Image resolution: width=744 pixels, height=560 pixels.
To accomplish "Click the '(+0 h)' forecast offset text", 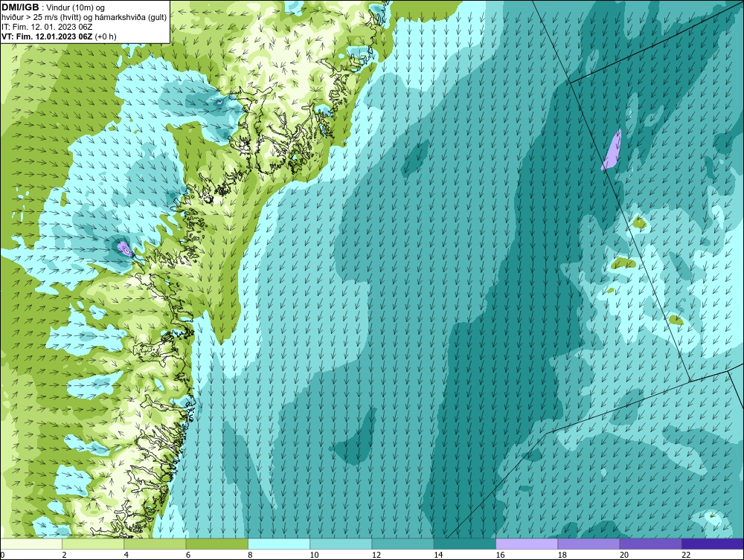I will pyautogui.click(x=106, y=36).
